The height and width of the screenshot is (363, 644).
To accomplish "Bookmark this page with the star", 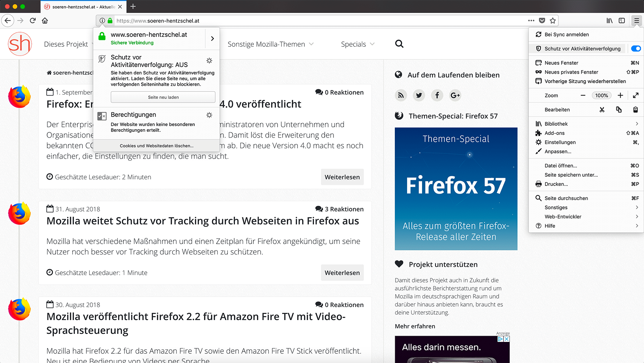I will click(553, 21).
